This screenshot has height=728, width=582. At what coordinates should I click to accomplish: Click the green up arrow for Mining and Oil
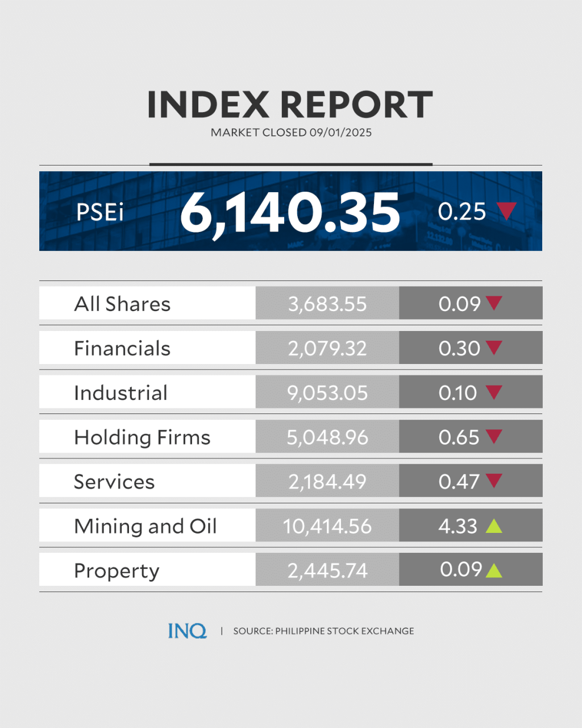tap(494, 526)
